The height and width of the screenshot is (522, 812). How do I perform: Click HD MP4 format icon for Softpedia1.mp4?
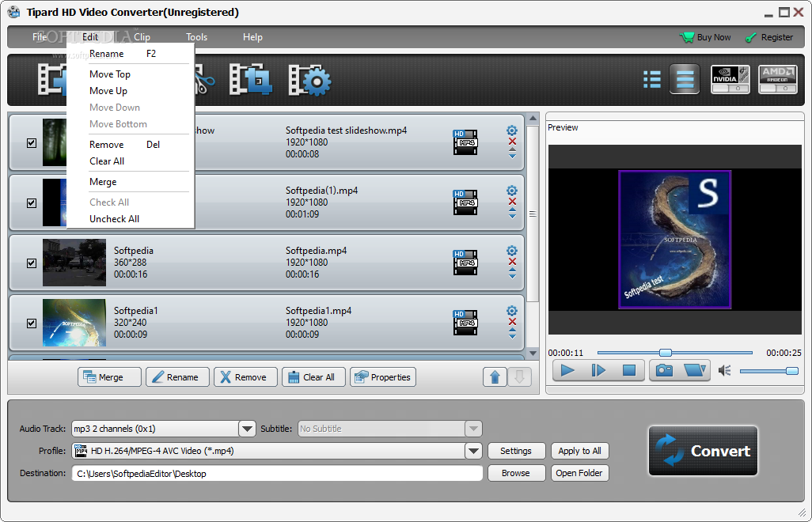(x=465, y=323)
